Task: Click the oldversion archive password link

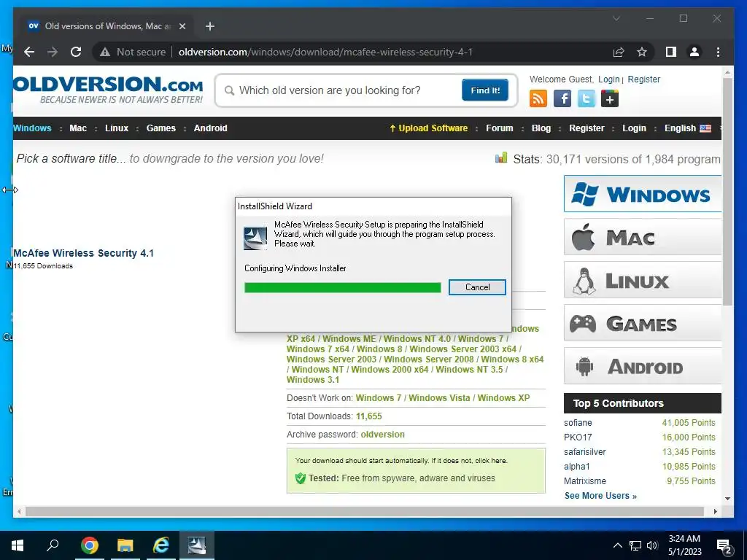Action: point(382,435)
